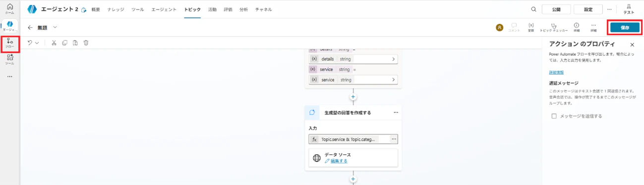The image size is (644, 185).
Task: Open the 詳細情報 link
Action: point(556,72)
